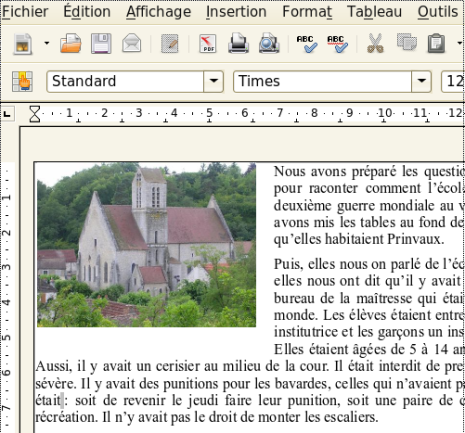The image size is (465, 433).
Task: Select the church photo in the document
Action: pyautogui.click(x=146, y=244)
